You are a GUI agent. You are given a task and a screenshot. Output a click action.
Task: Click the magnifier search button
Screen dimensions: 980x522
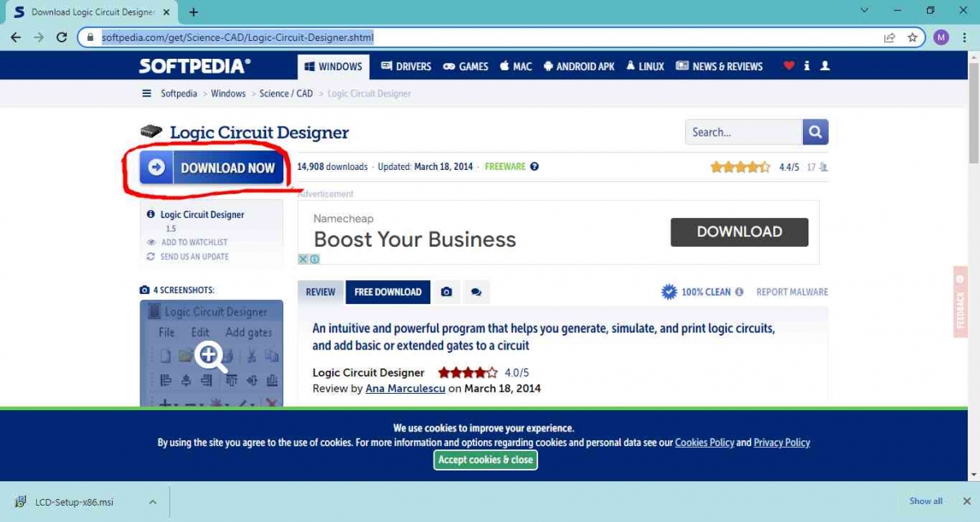coord(815,132)
